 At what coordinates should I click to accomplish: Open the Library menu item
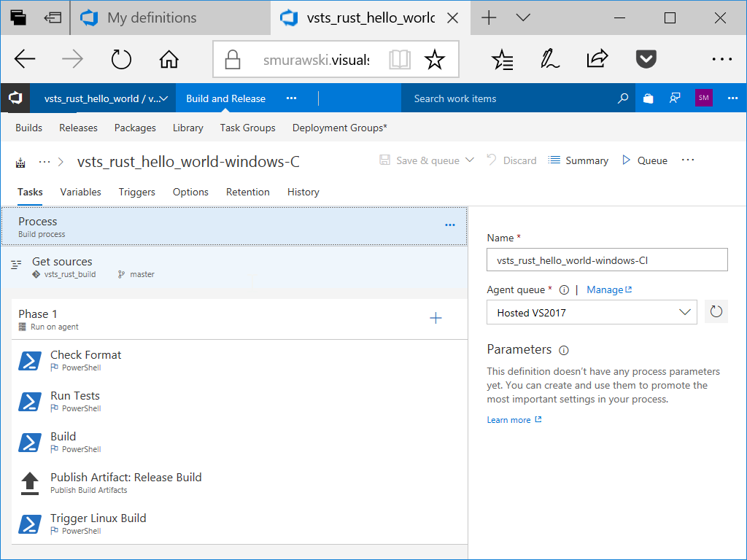187,128
